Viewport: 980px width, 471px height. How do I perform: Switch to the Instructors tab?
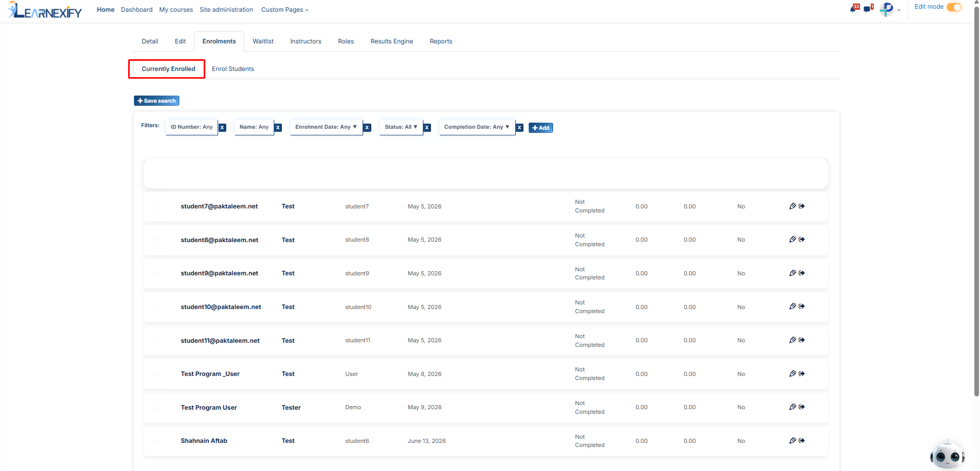[x=306, y=41]
